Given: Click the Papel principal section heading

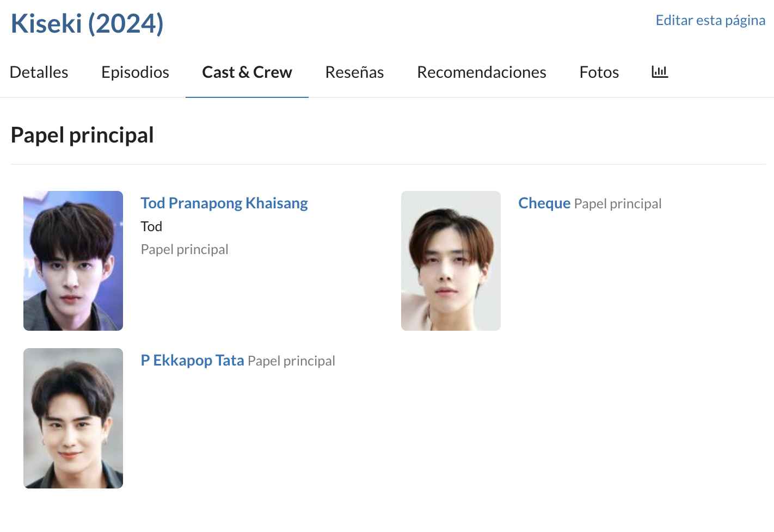Looking at the screenshot, I should (82, 135).
